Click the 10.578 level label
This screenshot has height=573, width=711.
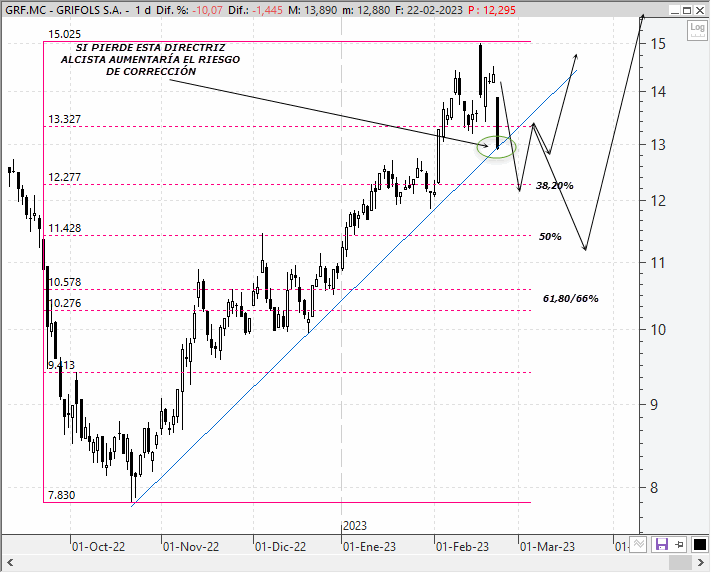tap(64, 282)
